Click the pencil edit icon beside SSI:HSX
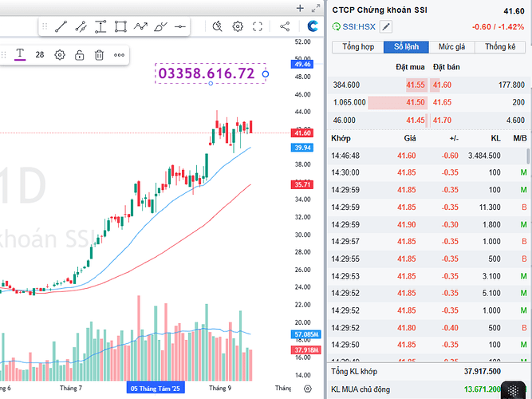 click(387, 26)
